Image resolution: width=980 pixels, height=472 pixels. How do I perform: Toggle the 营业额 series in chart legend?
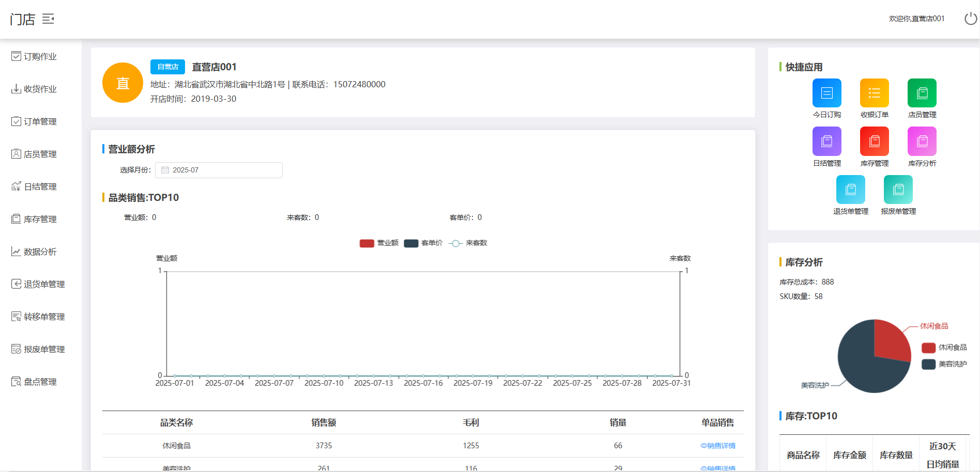[367, 243]
